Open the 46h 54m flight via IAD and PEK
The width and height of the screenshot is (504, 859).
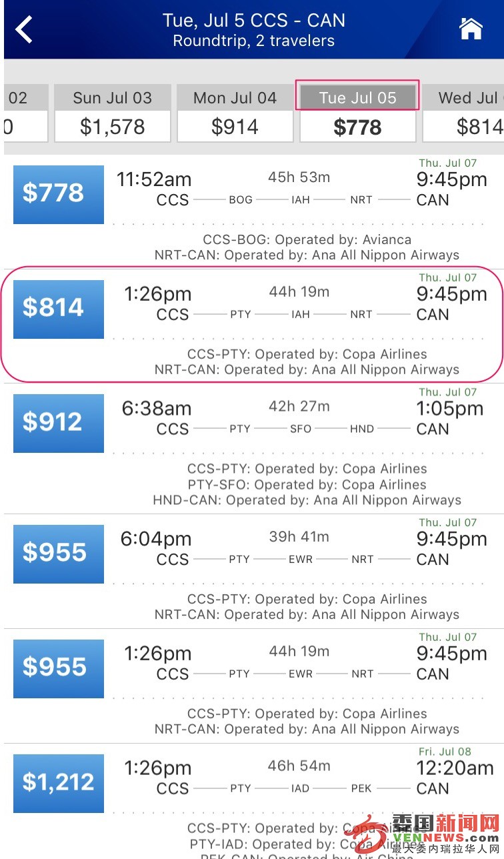point(252,802)
